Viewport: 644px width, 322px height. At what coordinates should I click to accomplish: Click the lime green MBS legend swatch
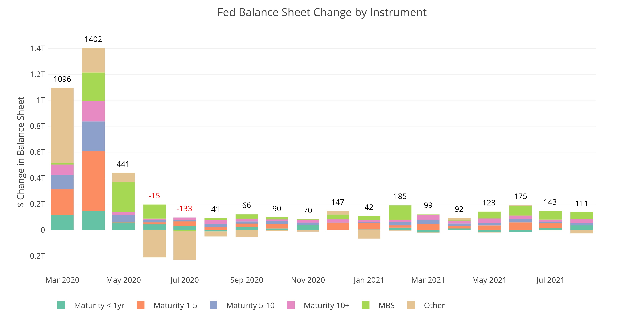tap(365, 305)
